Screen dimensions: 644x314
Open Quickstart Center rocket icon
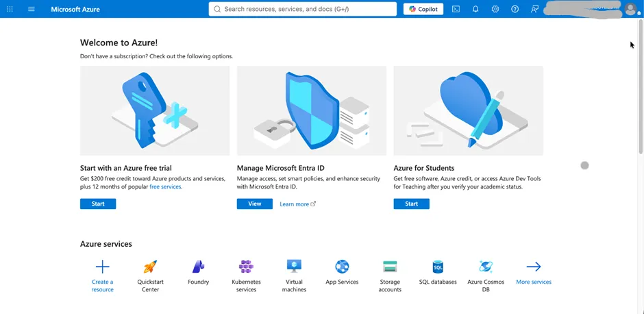[150, 267]
